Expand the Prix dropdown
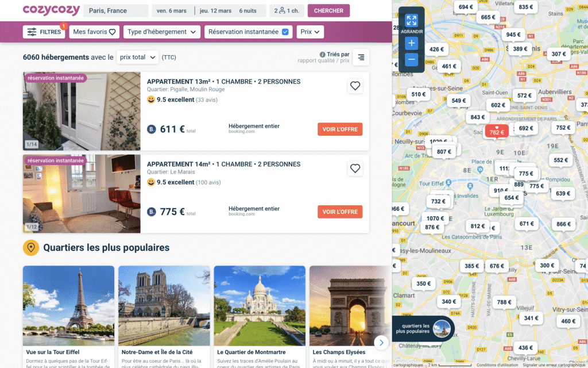The width and height of the screenshot is (588, 368). tap(311, 32)
